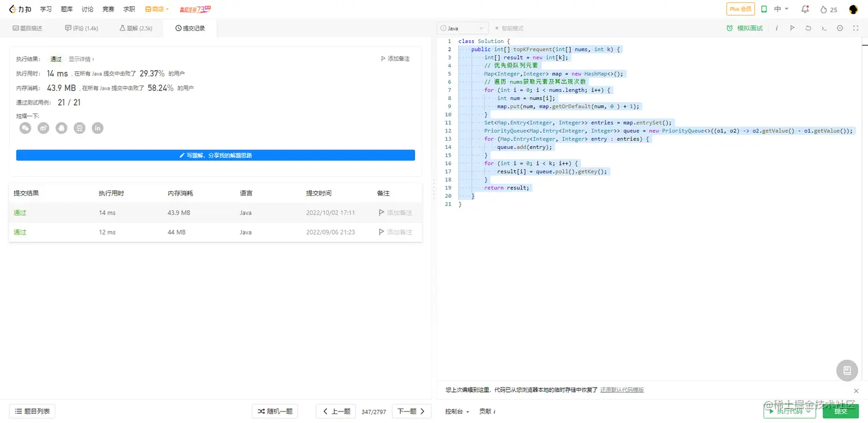868x423 pixels.
Task: Open the Java language dropdown
Action: click(463, 28)
